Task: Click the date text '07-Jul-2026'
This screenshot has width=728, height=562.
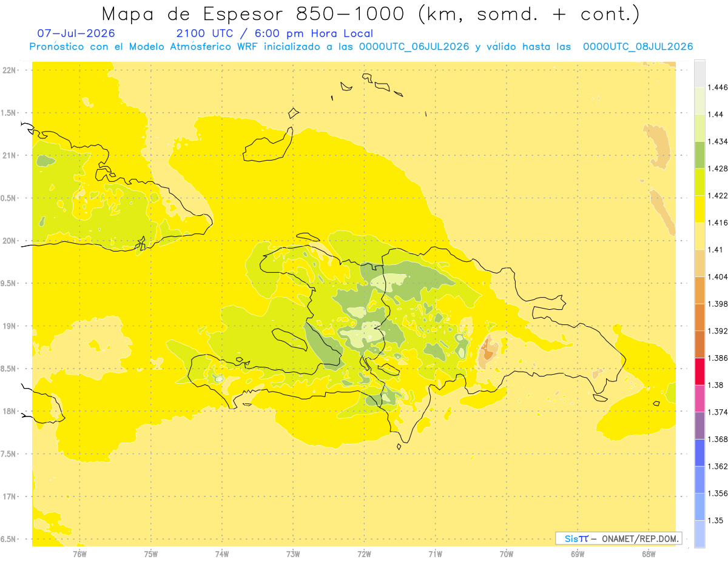Action: [x=76, y=33]
